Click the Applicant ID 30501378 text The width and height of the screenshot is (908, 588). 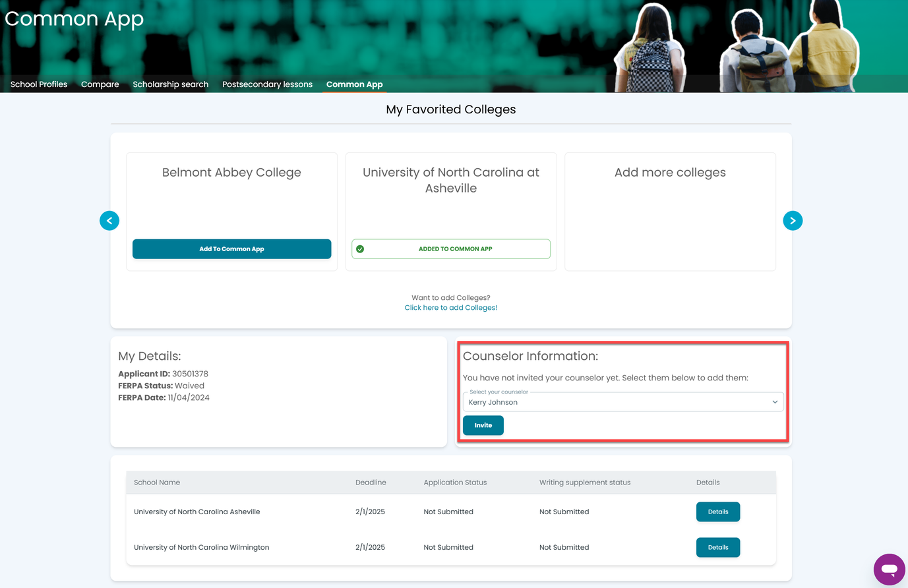pos(163,374)
